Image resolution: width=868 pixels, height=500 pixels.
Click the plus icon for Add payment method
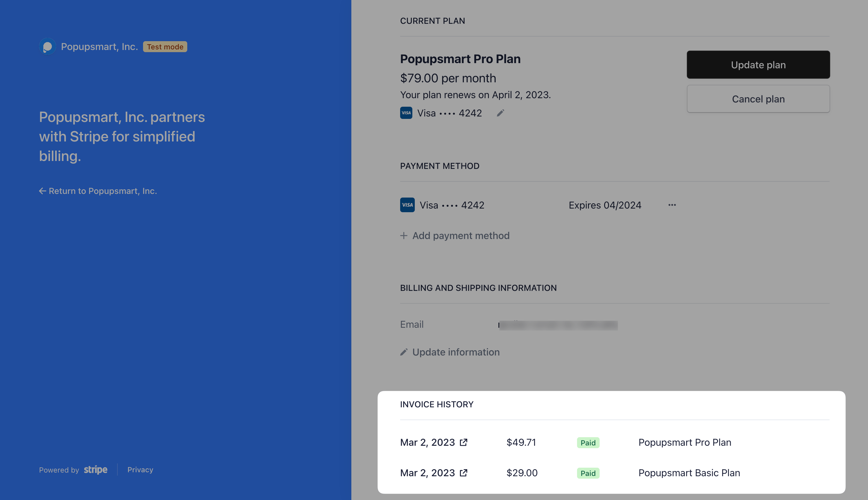(x=404, y=236)
